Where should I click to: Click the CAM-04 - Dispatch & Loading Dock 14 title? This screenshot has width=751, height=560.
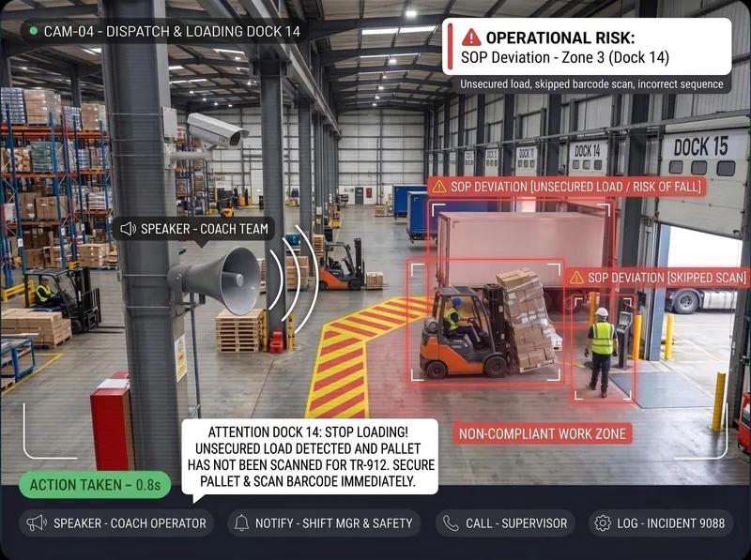point(172,32)
